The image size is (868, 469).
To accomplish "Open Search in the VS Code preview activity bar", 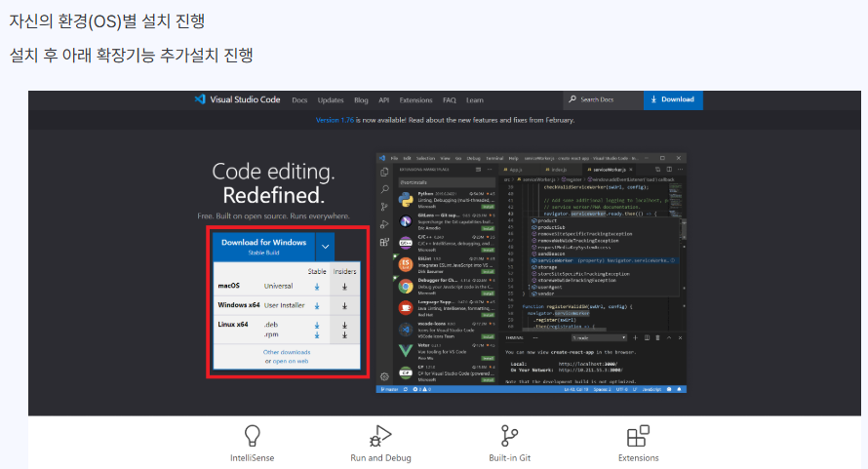I will (x=384, y=189).
